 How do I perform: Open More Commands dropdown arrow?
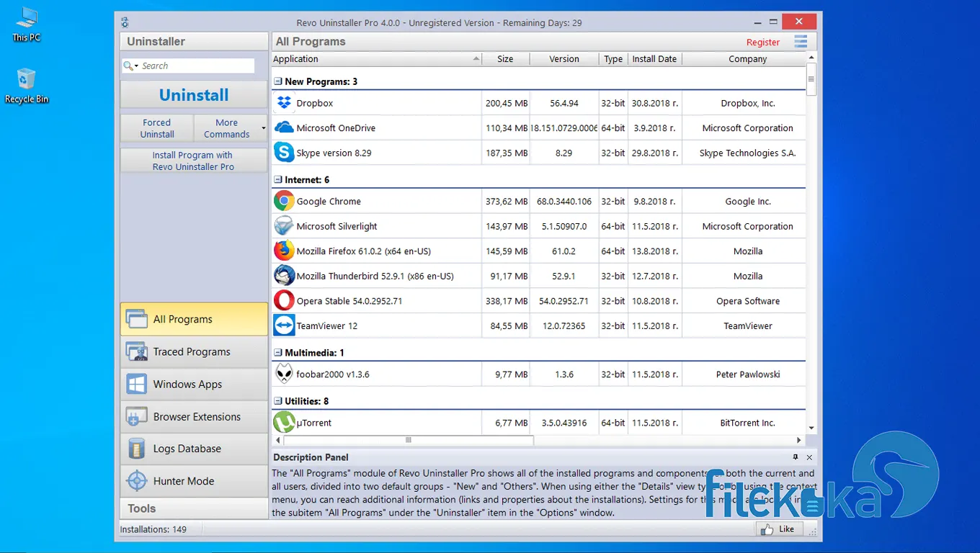click(x=263, y=128)
